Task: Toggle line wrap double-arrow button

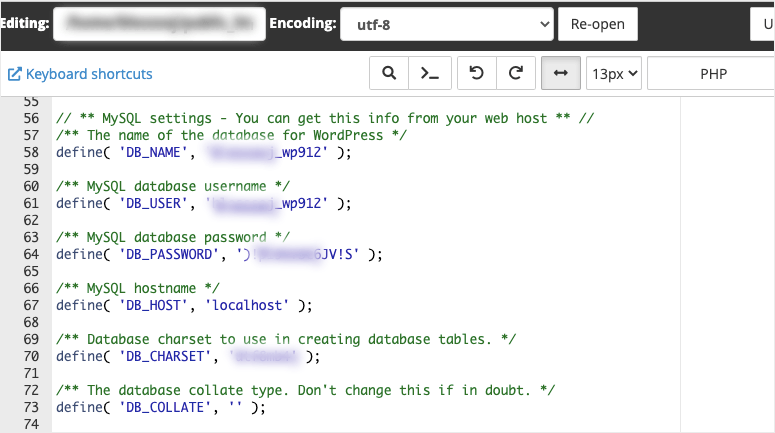Action: (560, 74)
